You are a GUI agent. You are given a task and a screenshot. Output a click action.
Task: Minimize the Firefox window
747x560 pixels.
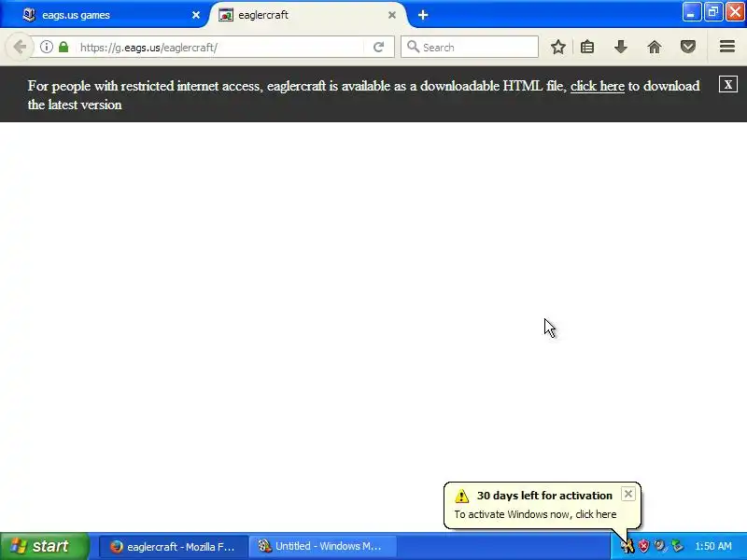[x=691, y=12]
